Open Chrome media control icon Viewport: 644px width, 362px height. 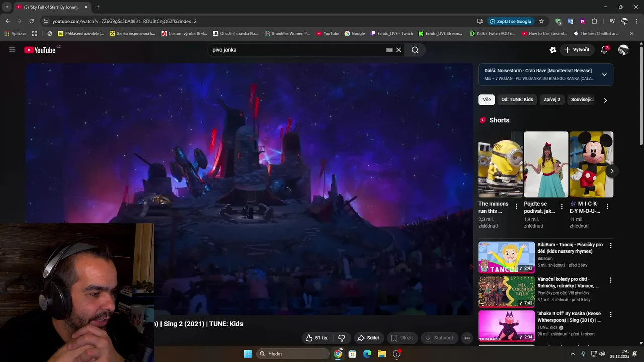pyautogui.click(x=612, y=21)
